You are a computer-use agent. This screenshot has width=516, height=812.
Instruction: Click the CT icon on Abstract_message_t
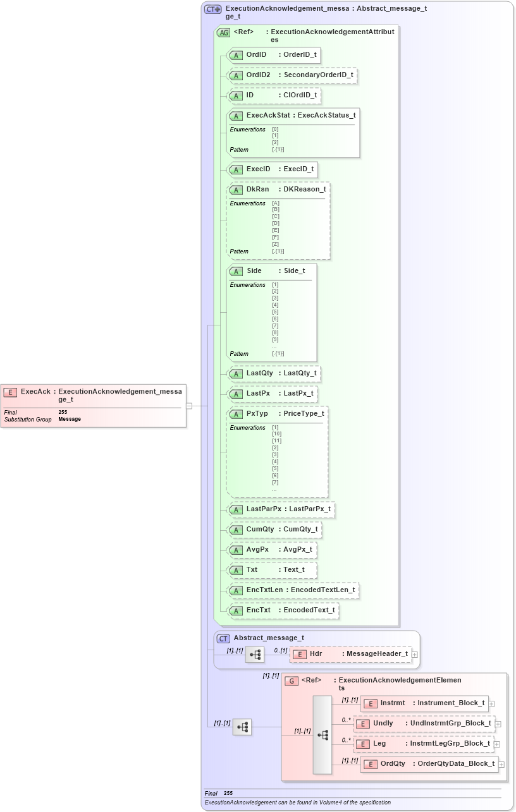coord(223,638)
